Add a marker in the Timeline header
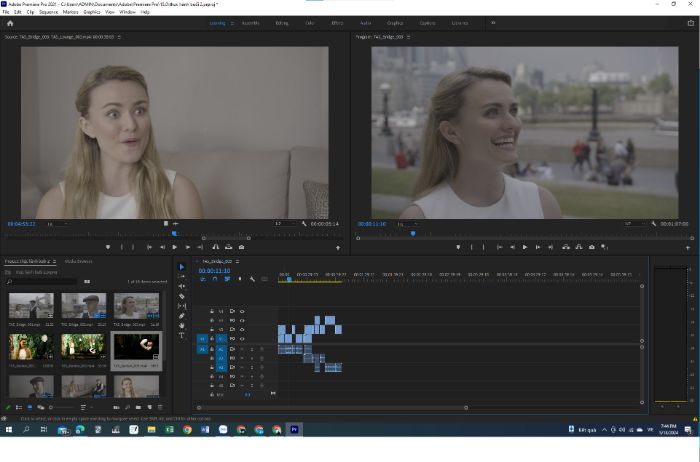This screenshot has height=462, width=700. (x=240, y=279)
